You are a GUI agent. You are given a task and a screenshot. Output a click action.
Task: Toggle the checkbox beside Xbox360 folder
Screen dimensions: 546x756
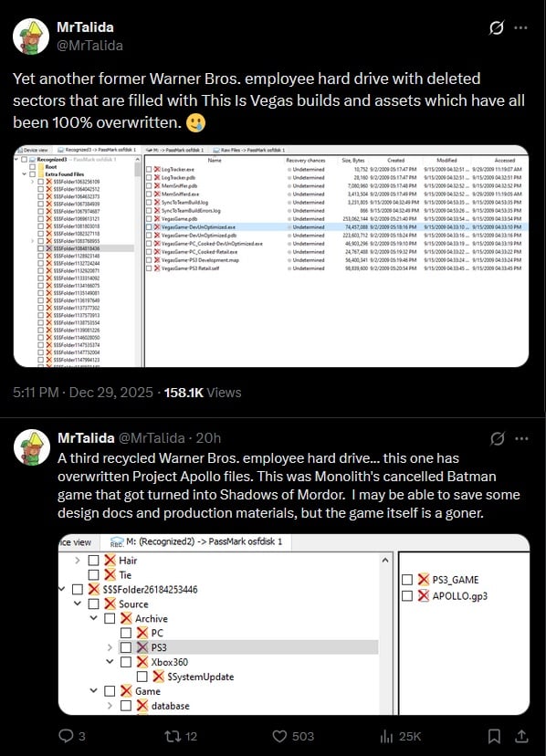[x=126, y=662]
